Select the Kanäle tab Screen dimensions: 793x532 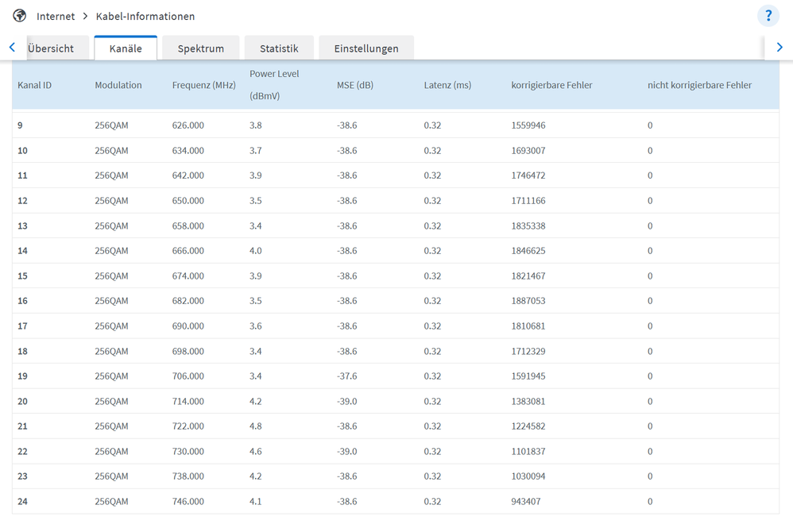(126, 48)
